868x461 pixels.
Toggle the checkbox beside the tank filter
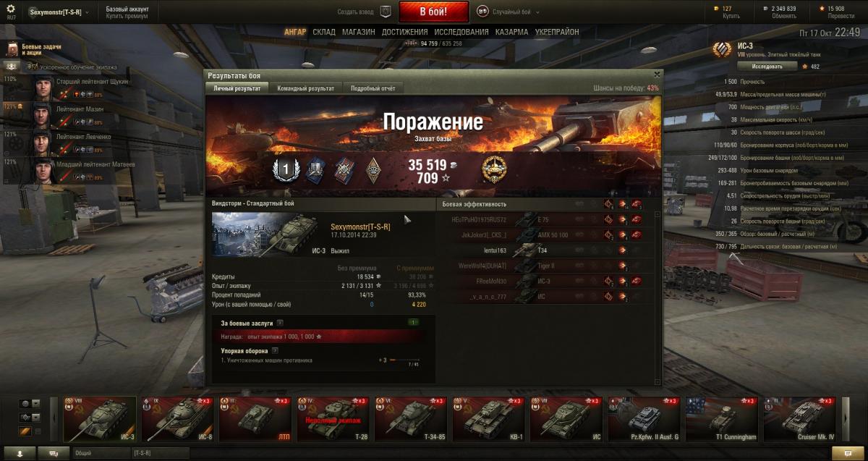click(x=38, y=431)
